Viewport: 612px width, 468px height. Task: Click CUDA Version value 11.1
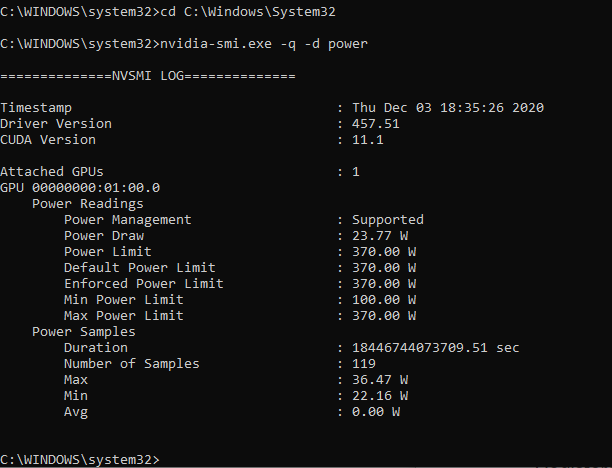point(368,140)
